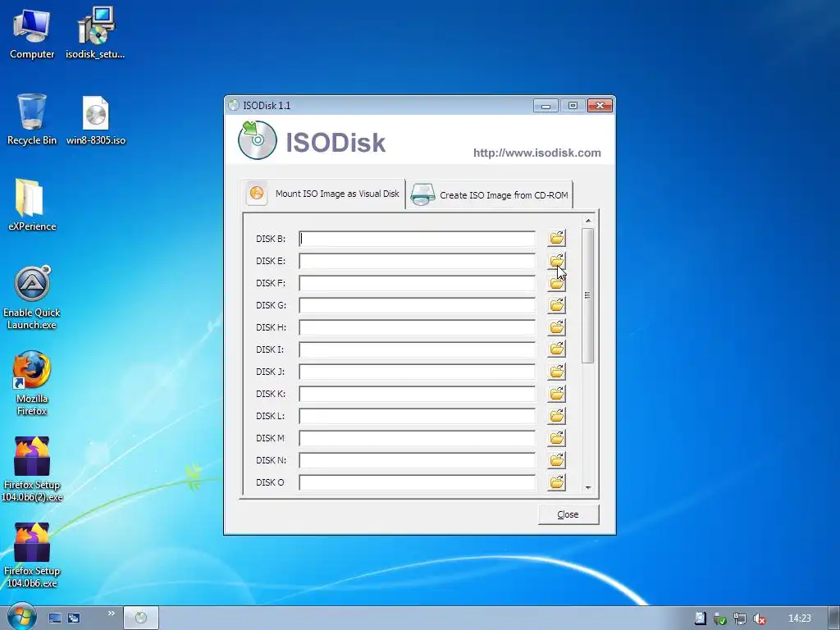The width and height of the screenshot is (840, 630).
Task: Select the isodisk_setup installer desktop icon
Action: click(95, 34)
